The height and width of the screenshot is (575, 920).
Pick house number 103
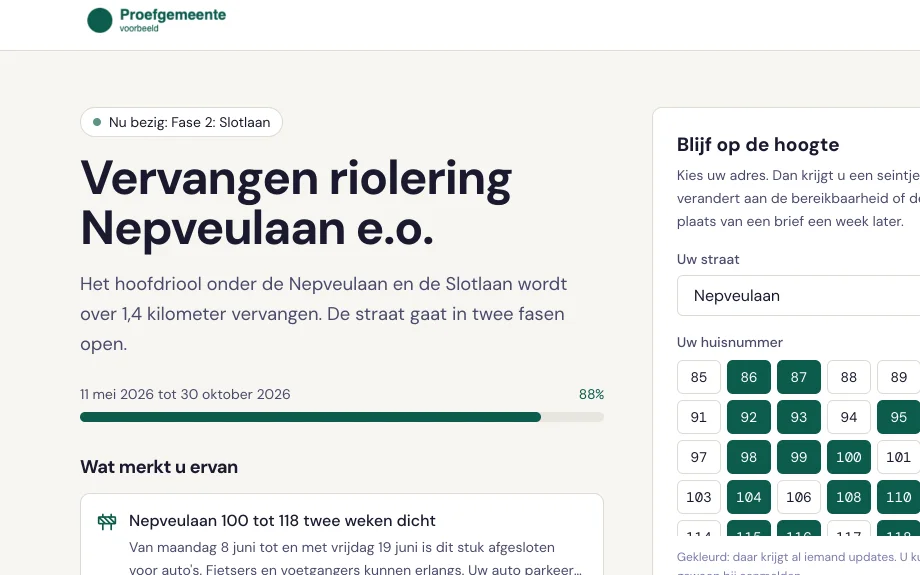click(699, 497)
